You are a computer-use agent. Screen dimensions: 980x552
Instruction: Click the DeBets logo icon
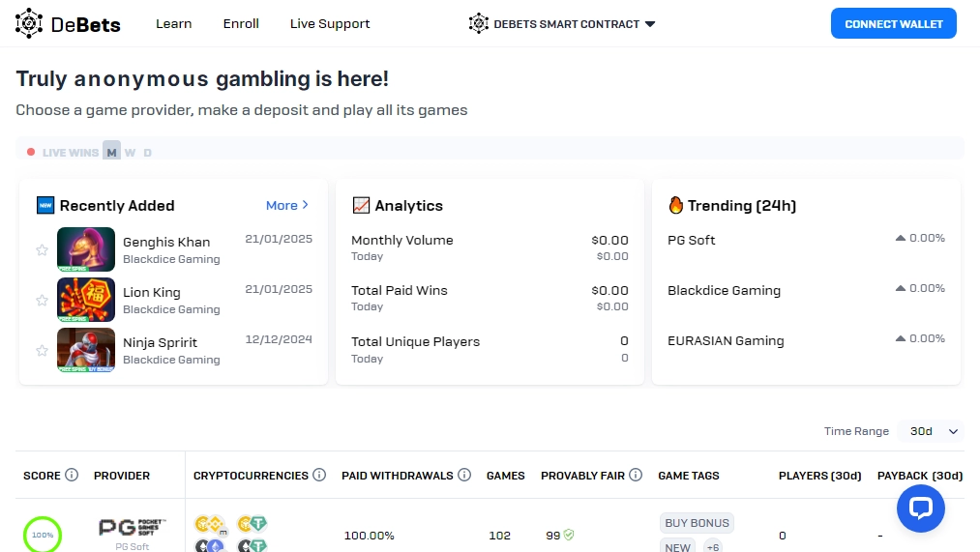pos(29,24)
